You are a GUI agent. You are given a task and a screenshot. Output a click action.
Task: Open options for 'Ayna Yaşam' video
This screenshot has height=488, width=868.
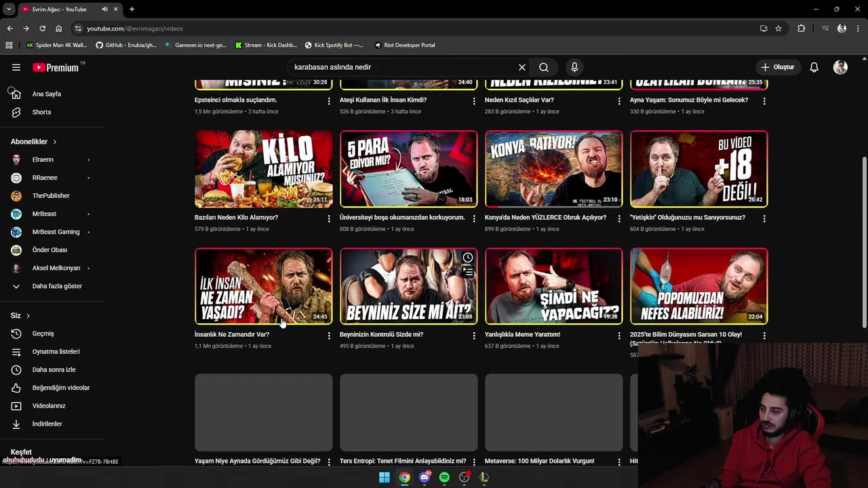[x=764, y=101]
